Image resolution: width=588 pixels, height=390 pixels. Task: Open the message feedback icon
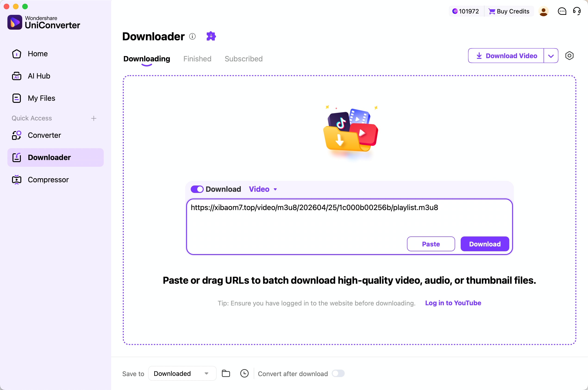[562, 11]
